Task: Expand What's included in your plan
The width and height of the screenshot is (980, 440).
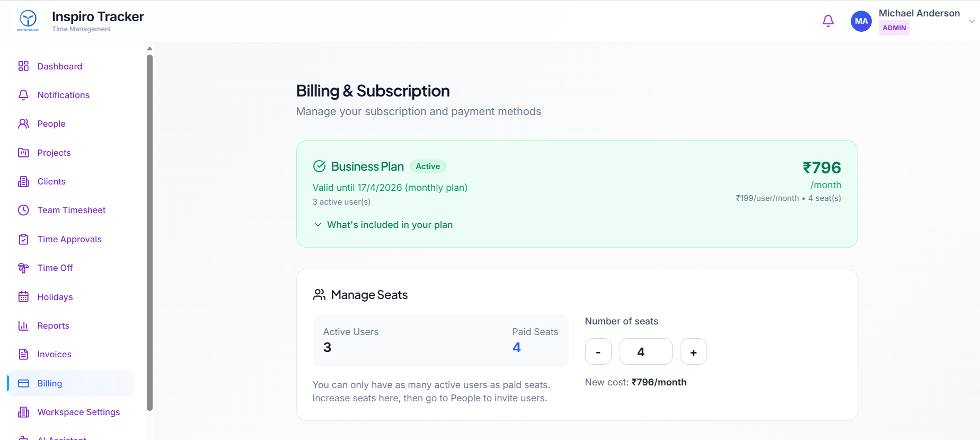Action: tap(390, 224)
